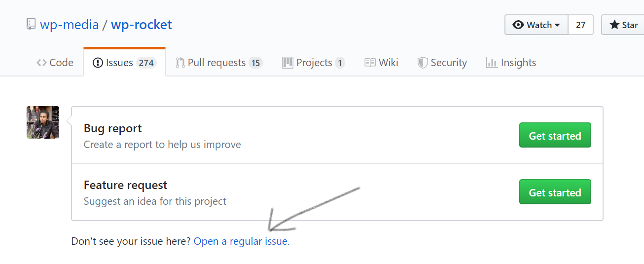Click the Wiki book icon

click(x=370, y=63)
